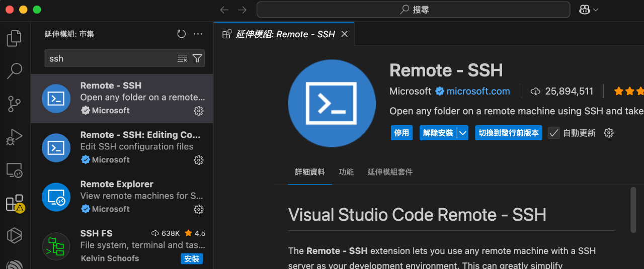
Task: Click the details page vertical scrollbar
Action: pyautogui.click(x=633, y=210)
